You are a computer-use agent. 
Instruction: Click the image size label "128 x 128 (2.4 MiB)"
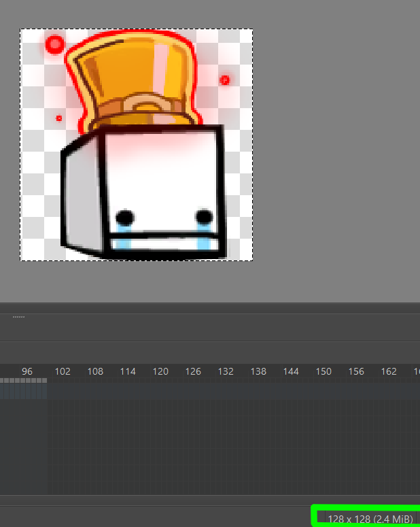[x=370, y=519]
